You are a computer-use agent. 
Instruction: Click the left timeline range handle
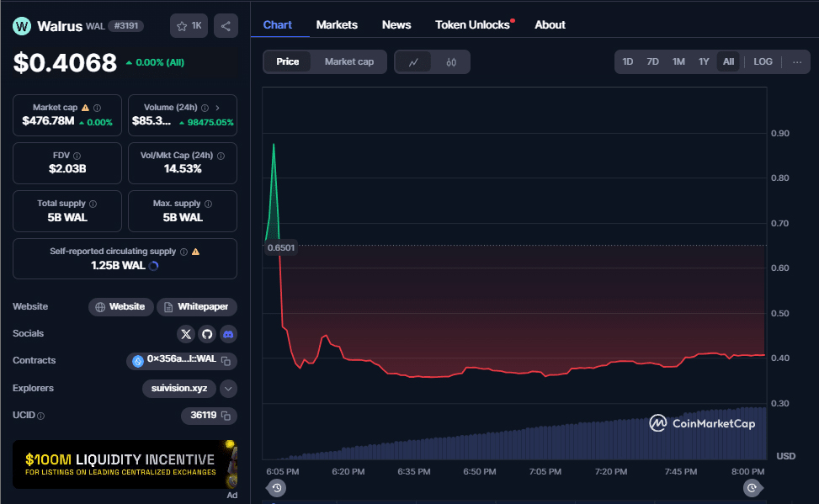277,488
